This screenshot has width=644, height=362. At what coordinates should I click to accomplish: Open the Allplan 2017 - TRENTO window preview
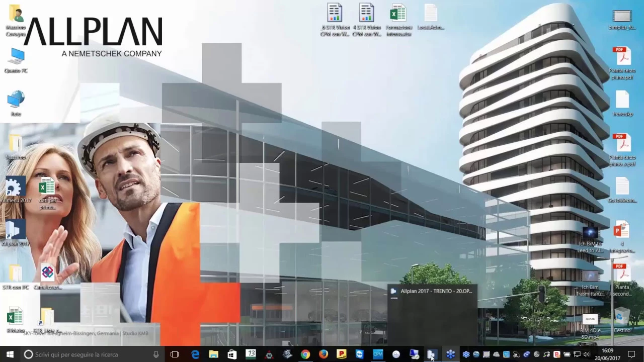point(432,315)
